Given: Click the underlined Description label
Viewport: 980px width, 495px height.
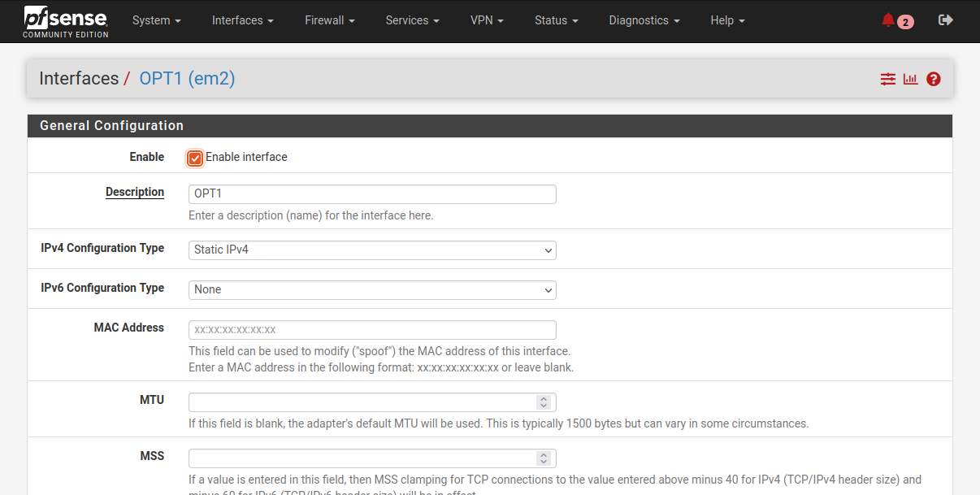Looking at the screenshot, I should coord(135,193).
